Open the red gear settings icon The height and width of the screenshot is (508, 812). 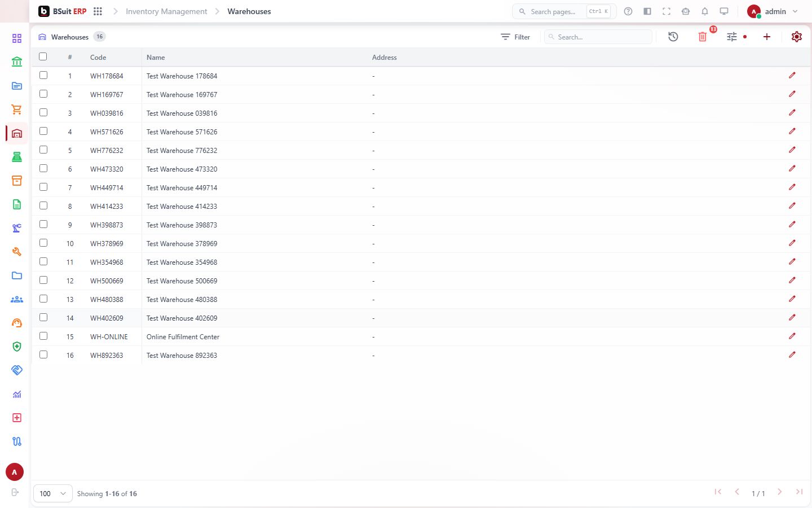tap(797, 37)
